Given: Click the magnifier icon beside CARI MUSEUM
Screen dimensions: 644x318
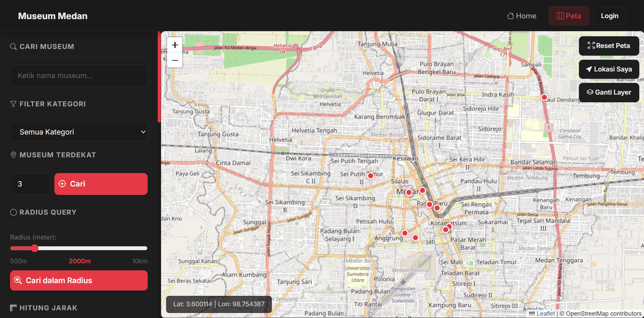Looking at the screenshot, I should click(x=13, y=47).
